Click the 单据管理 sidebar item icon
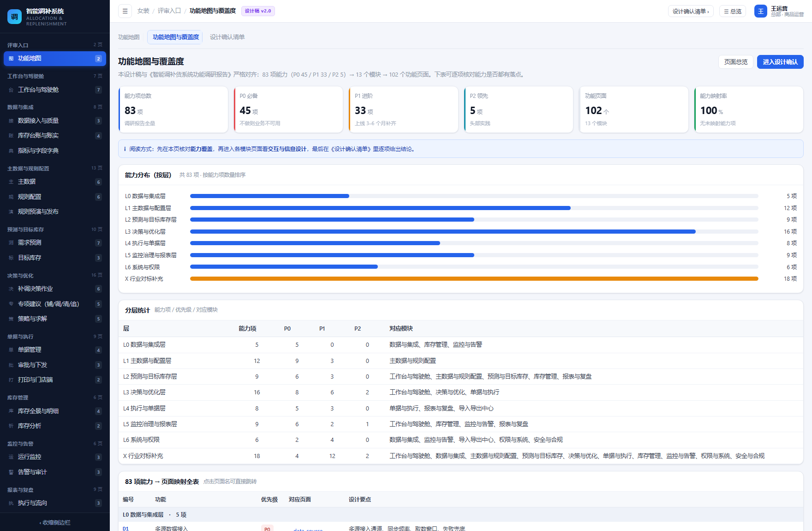This screenshot has height=531, width=812. 11,350
